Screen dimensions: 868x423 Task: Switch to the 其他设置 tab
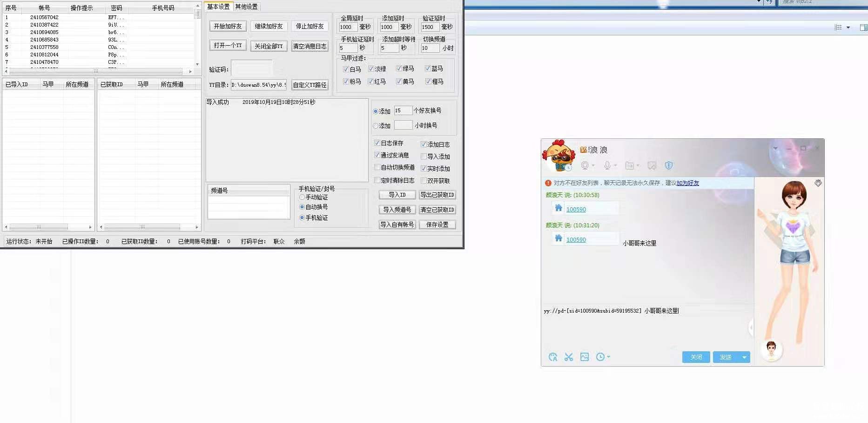(x=246, y=7)
